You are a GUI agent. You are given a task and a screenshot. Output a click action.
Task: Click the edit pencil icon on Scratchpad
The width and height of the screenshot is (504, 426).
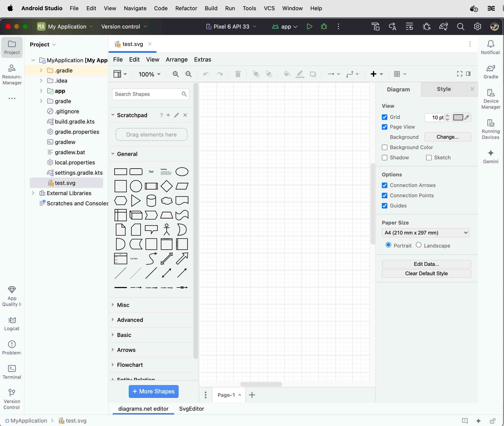(177, 115)
